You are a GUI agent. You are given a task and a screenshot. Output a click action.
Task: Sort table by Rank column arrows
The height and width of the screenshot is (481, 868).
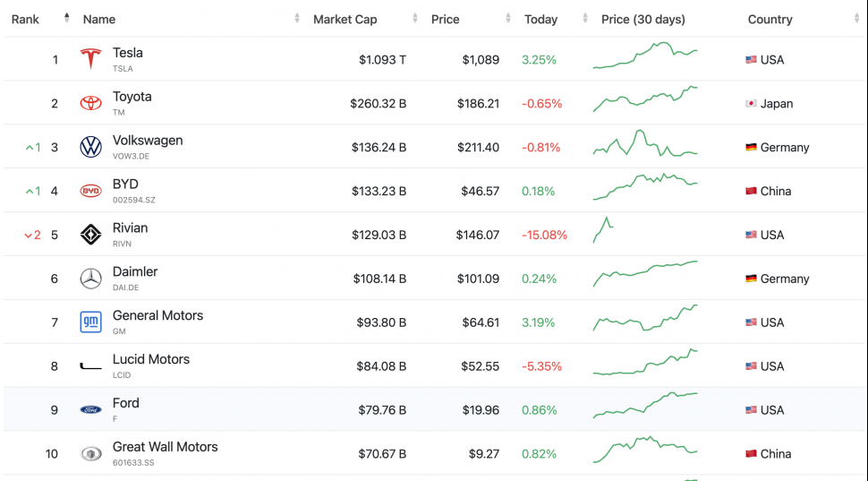tap(66, 19)
